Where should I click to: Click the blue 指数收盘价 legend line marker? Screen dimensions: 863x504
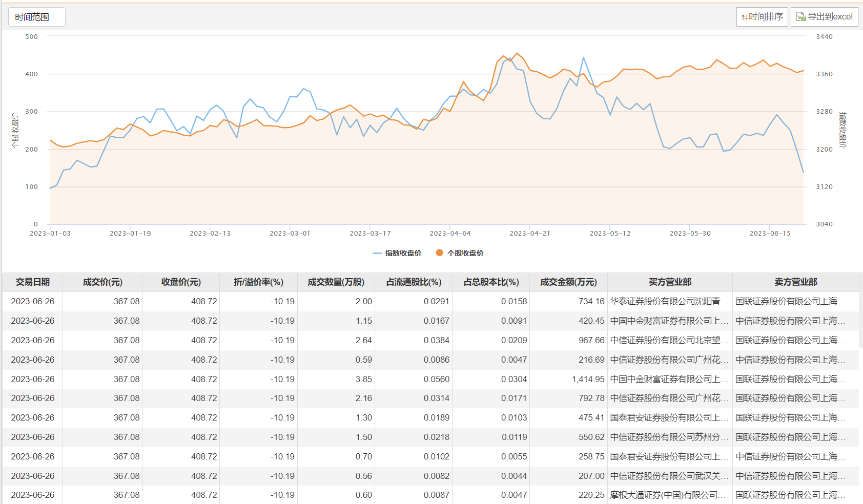point(377,253)
